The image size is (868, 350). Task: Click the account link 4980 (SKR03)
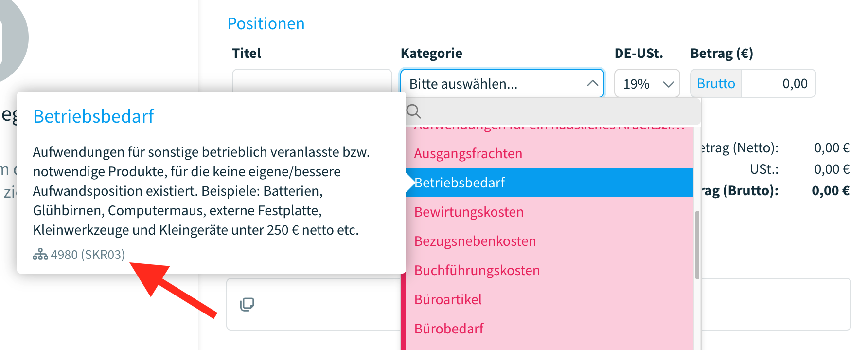click(x=88, y=254)
